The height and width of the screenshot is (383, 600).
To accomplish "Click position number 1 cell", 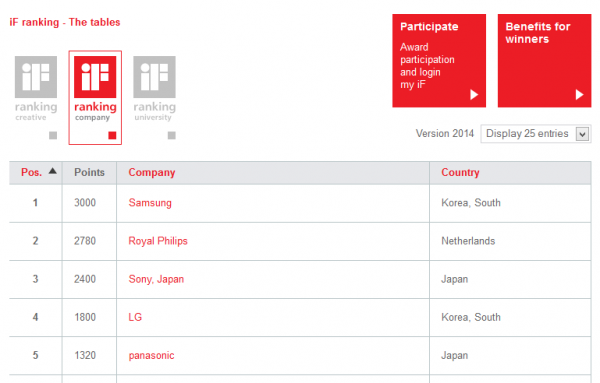I will click(x=36, y=203).
